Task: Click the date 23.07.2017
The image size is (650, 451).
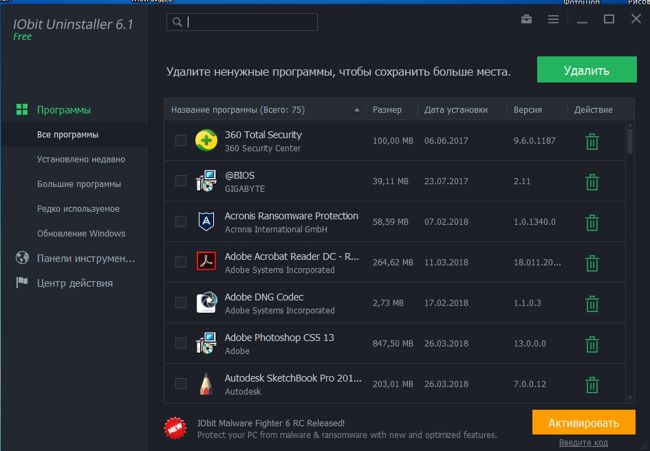Action: (446, 181)
